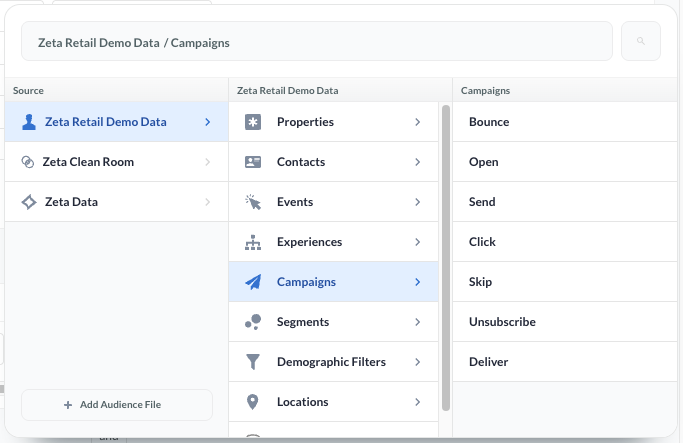Choose the Unsubscribe campaign event

(565, 322)
